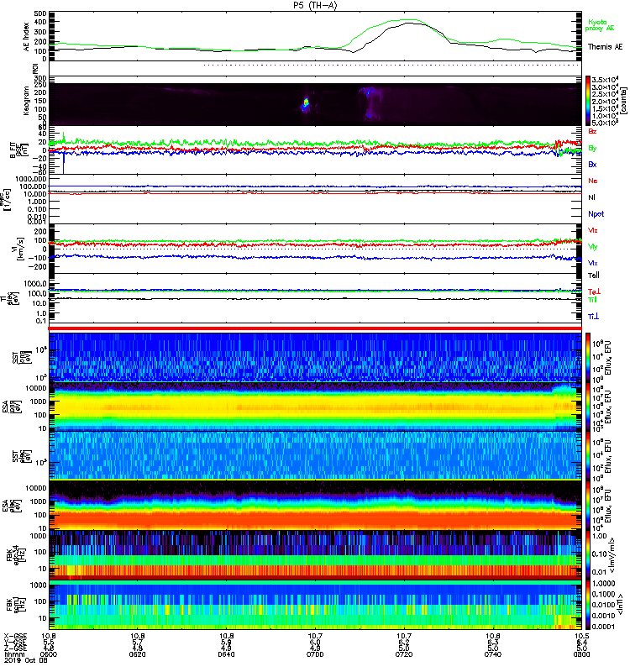
Task: Click the "0800" time tick label
Action: point(581,654)
